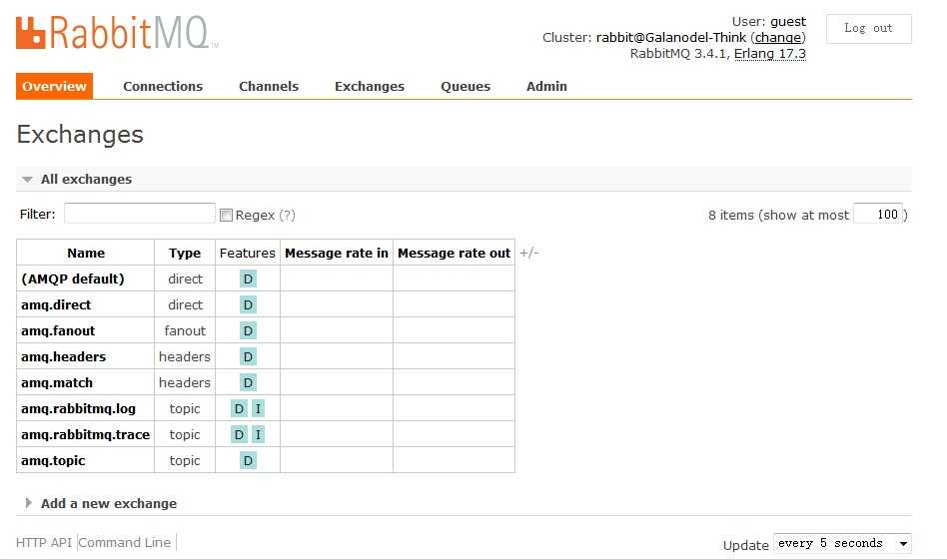Click the Regex help (?) link

point(287,215)
